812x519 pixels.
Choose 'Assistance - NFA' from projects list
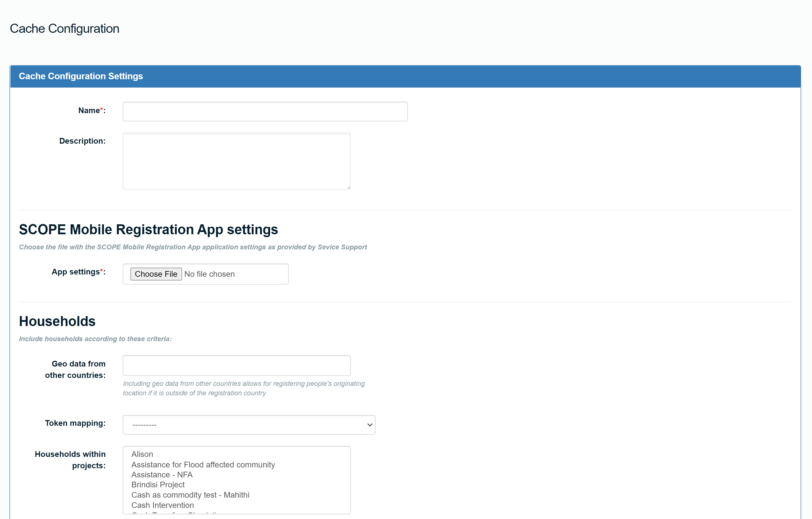click(162, 475)
